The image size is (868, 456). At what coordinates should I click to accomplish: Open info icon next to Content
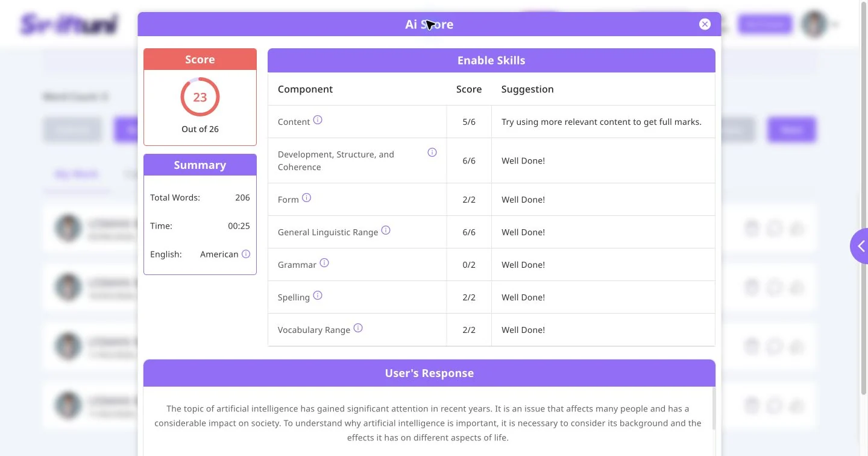click(x=318, y=120)
